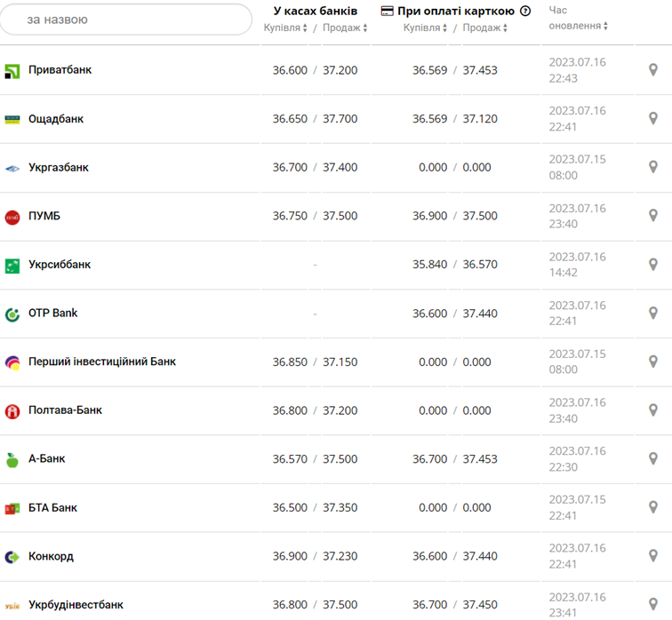Sort by Час оновлення column
Viewport: 672px width, 620px height.
coord(579,26)
